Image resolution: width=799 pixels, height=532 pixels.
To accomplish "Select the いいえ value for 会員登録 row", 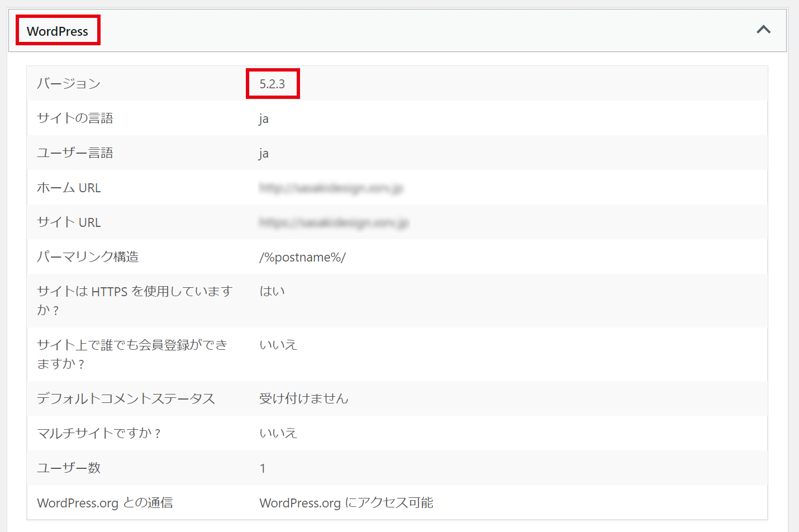I will (278, 345).
